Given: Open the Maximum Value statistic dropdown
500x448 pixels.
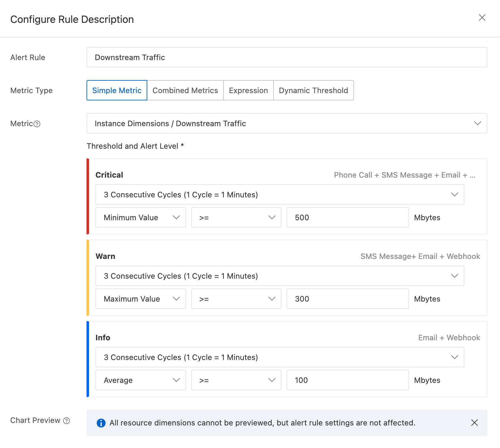Looking at the screenshot, I should pos(141,299).
